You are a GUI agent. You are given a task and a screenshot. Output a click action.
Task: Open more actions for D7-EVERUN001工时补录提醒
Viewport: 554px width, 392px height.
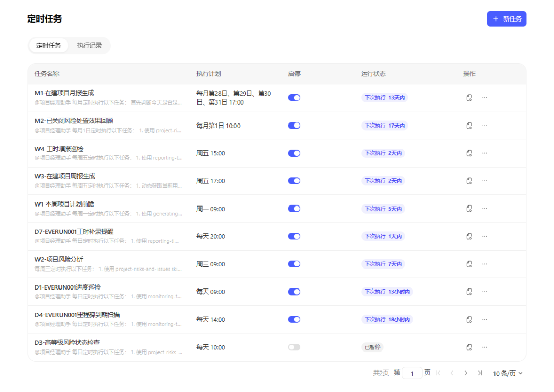(x=485, y=236)
